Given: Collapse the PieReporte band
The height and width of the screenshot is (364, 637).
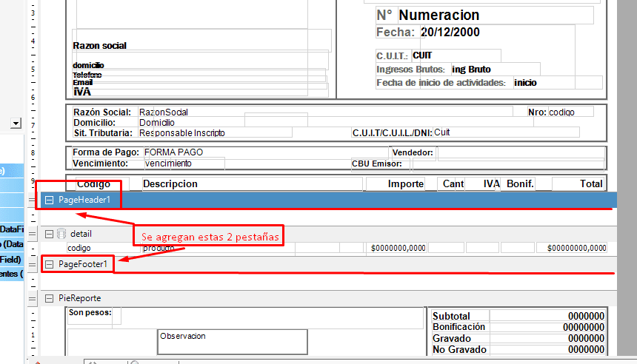Looking at the screenshot, I should coord(49,298).
